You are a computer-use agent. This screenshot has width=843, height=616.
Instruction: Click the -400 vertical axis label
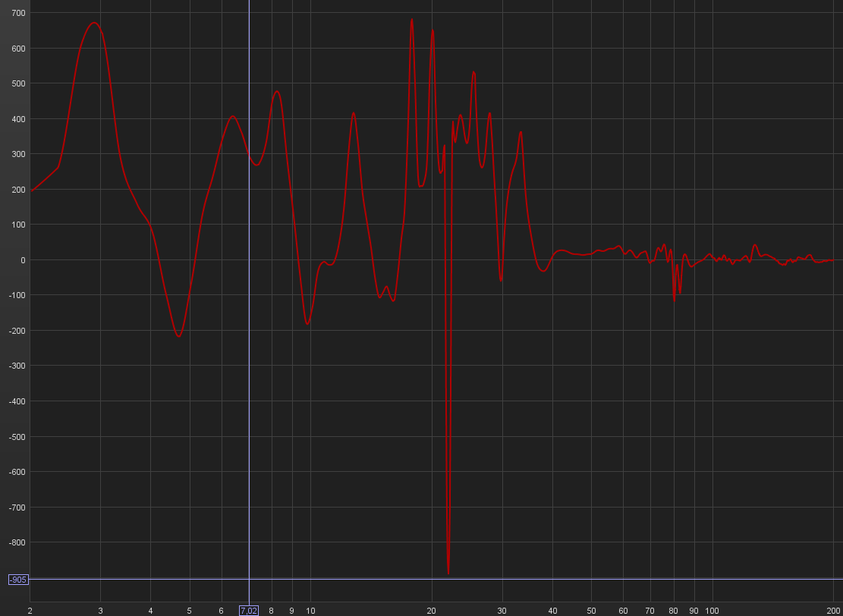(x=17, y=401)
